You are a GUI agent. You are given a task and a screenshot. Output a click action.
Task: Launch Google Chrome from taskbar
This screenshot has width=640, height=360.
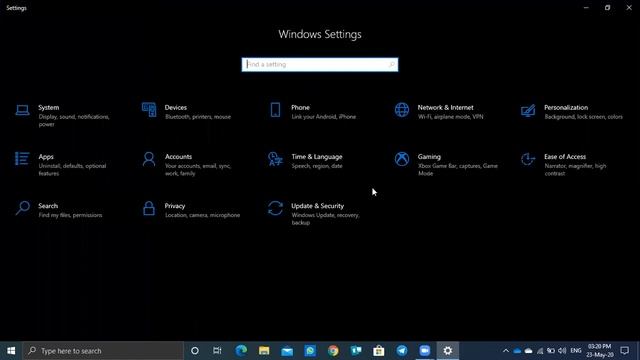333,351
